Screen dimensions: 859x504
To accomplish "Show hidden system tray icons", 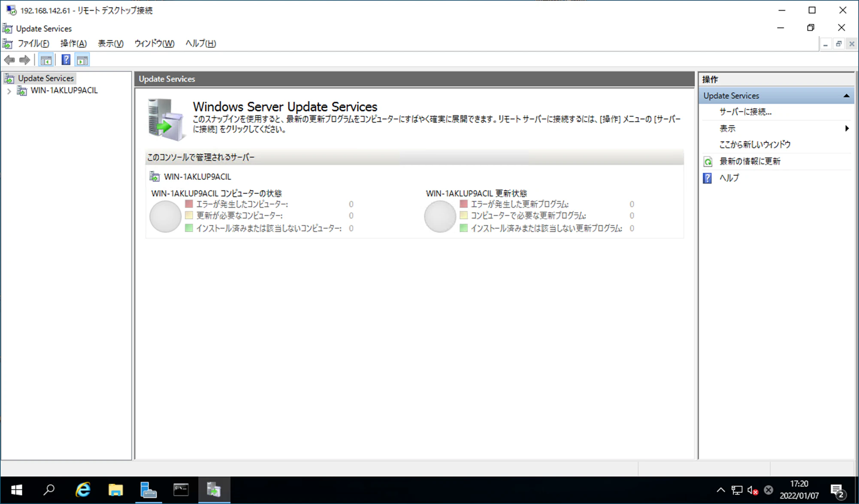I will tap(721, 490).
